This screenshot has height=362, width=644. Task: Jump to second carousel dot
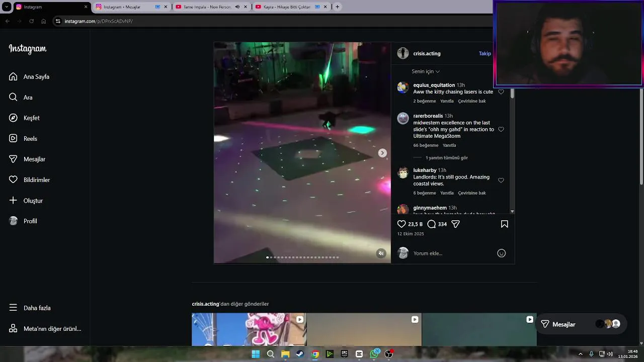tap(271, 257)
